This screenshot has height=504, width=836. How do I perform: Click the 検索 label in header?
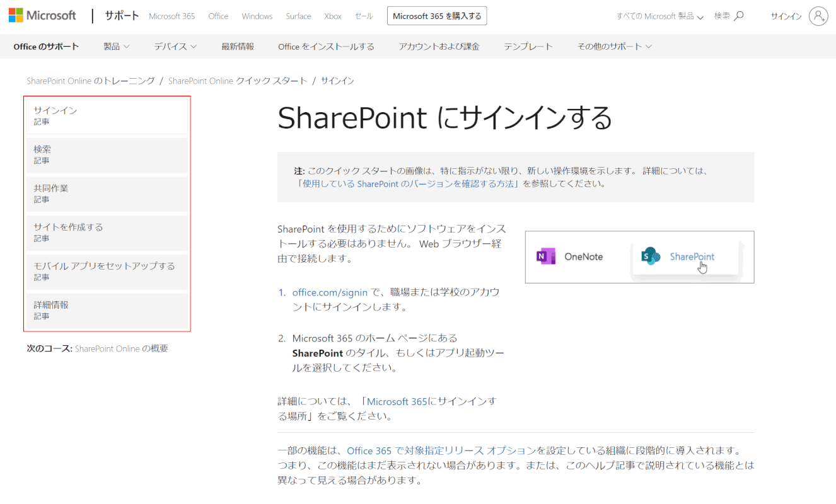click(x=723, y=16)
